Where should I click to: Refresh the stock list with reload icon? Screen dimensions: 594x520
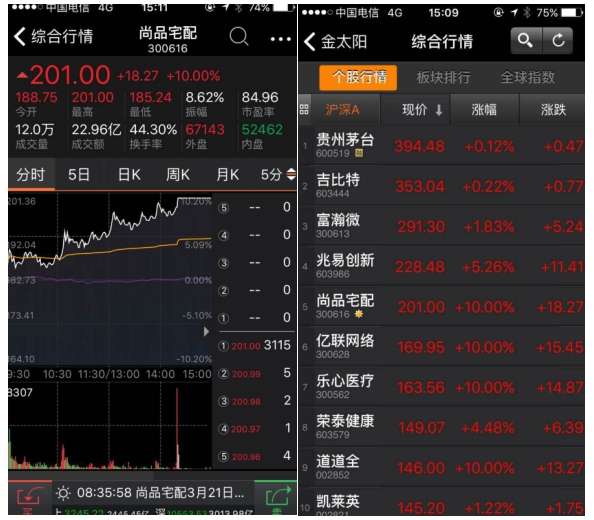click(x=558, y=40)
